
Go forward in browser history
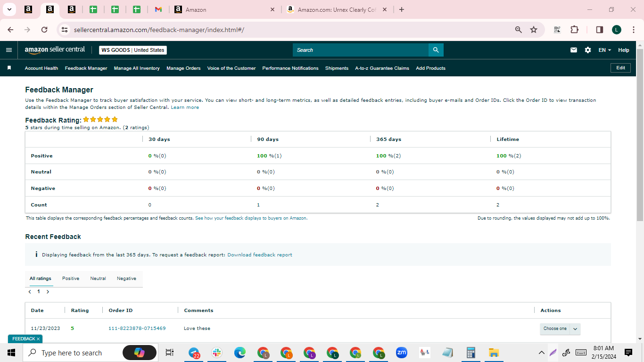pyautogui.click(x=27, y=30)
